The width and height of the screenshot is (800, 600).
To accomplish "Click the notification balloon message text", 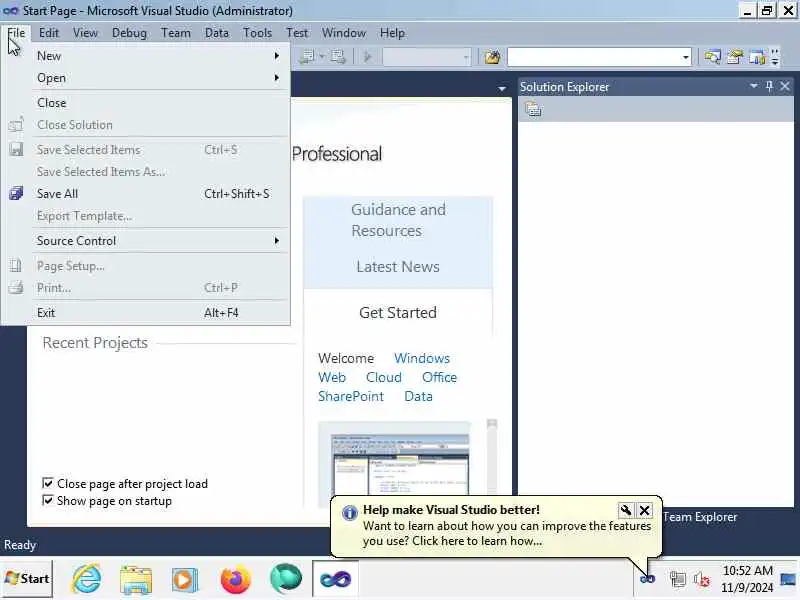I will 507,533.
